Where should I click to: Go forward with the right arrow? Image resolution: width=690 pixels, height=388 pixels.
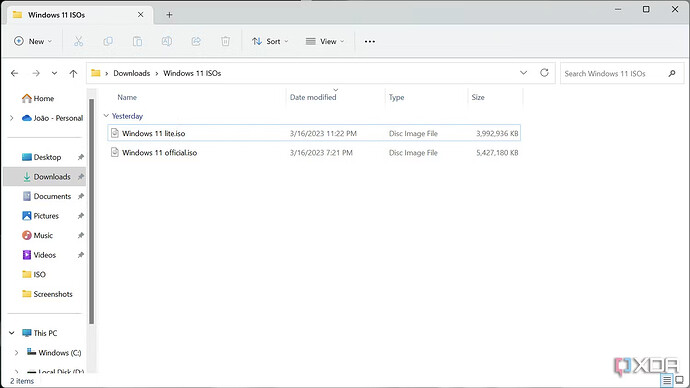click(x=36, y=73)
